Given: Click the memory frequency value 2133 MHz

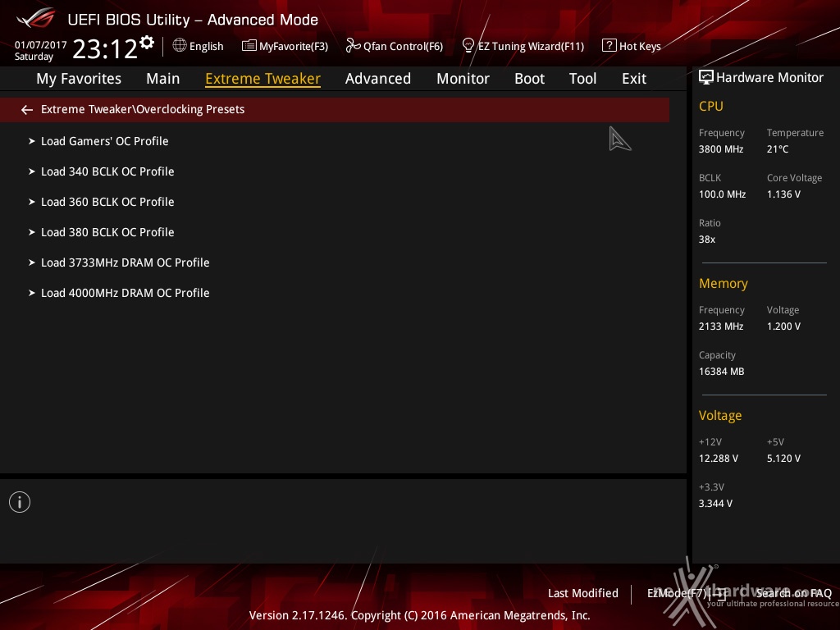Looking at the screenshot, I should [721, 326].
